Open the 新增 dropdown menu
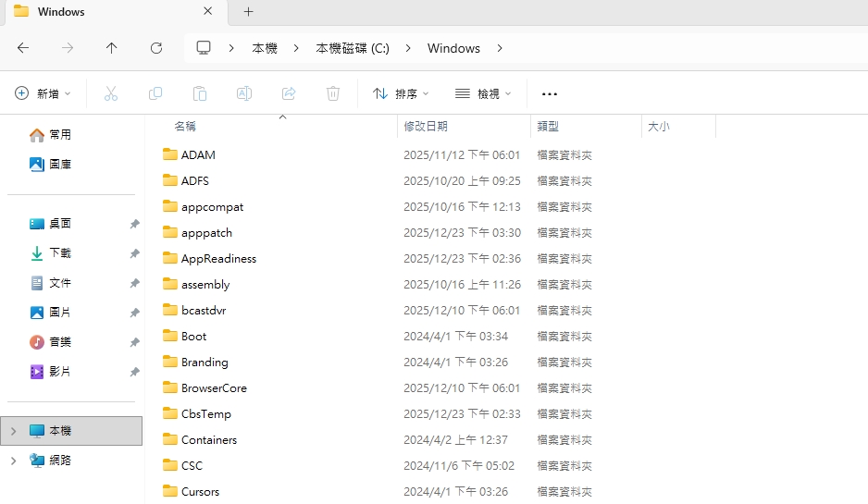This screenshot has height=504, width=868. (43, 93)
